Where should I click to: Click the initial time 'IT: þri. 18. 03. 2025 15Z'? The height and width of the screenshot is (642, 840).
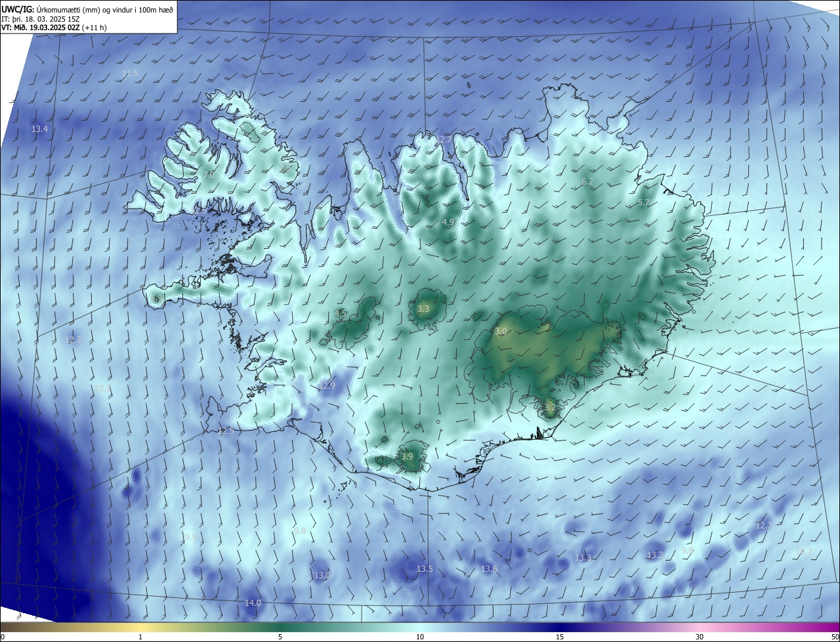click(40, 19)
